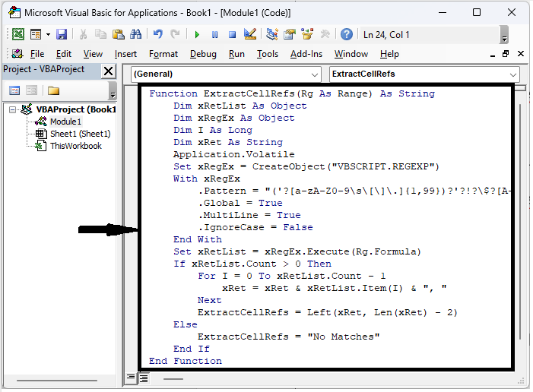
Task: Close the Project - VBAProject panel
Action: tap(108, 71)
